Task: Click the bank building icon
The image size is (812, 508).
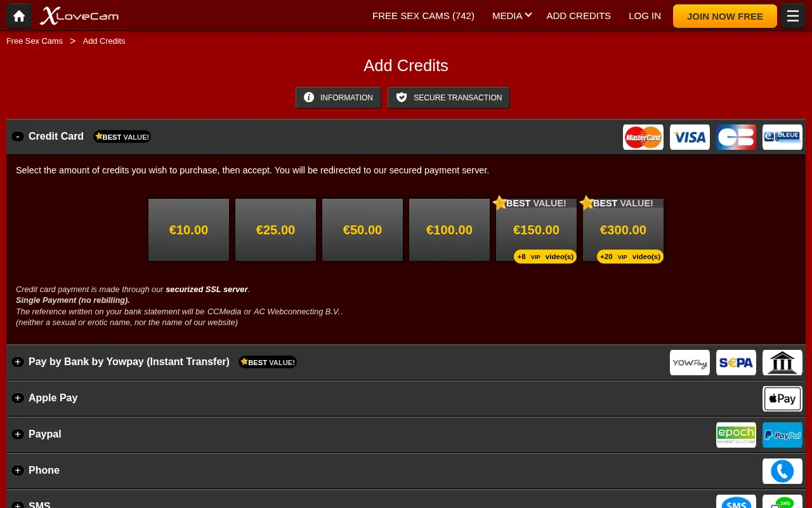Action: click(782, 363)
